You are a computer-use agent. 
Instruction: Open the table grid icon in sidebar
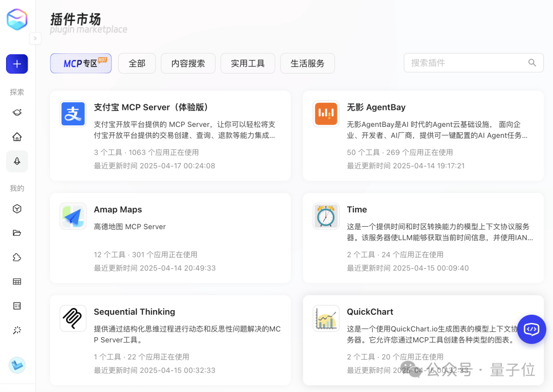point(17,281)
